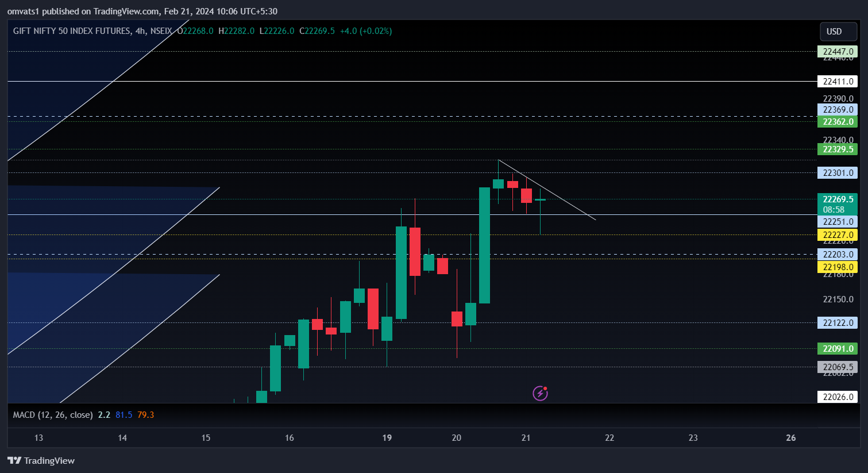Screen dimensions: 868x473
Task: Click the 22390.0 axis tick
Action: click(838, 99)
